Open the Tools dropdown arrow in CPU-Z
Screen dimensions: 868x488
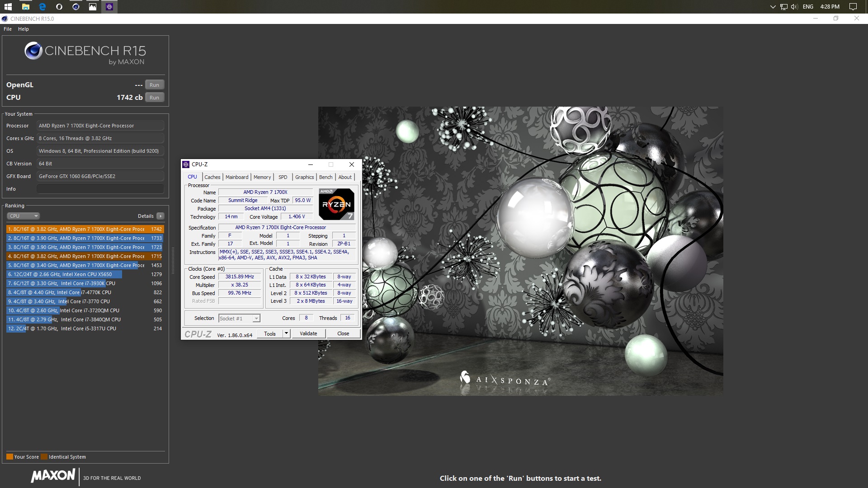pyautogui.click(x=286, y=334)
